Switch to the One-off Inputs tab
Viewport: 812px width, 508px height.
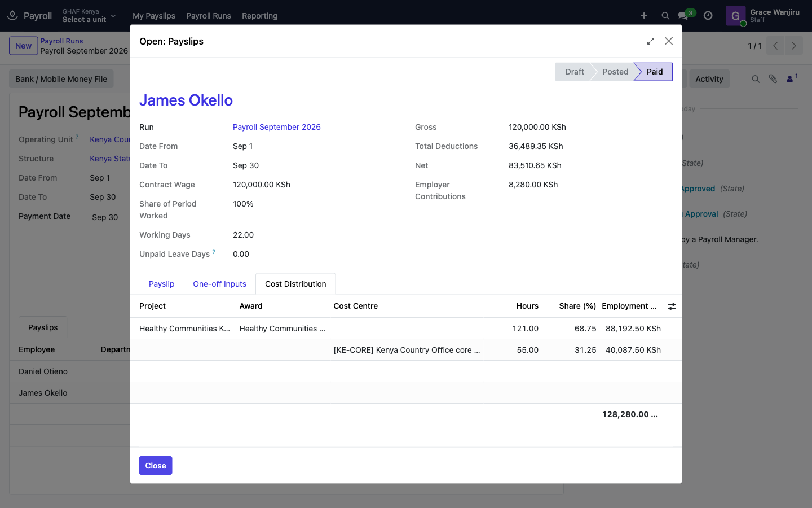pos(220,284)
